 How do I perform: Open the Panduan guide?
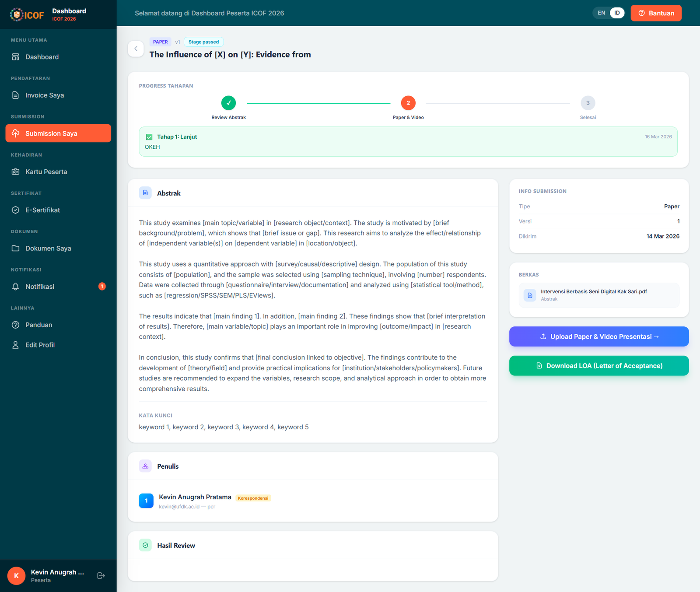[x=39, y=325]
